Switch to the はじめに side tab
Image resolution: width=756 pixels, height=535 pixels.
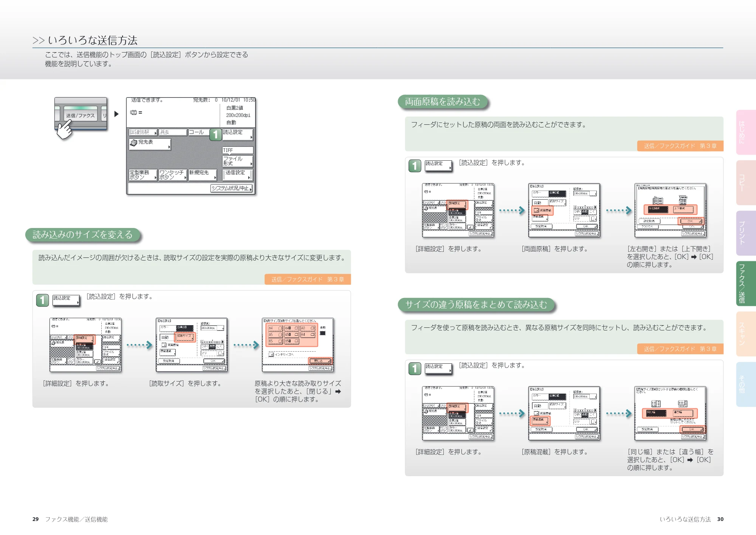pos(746,132)
